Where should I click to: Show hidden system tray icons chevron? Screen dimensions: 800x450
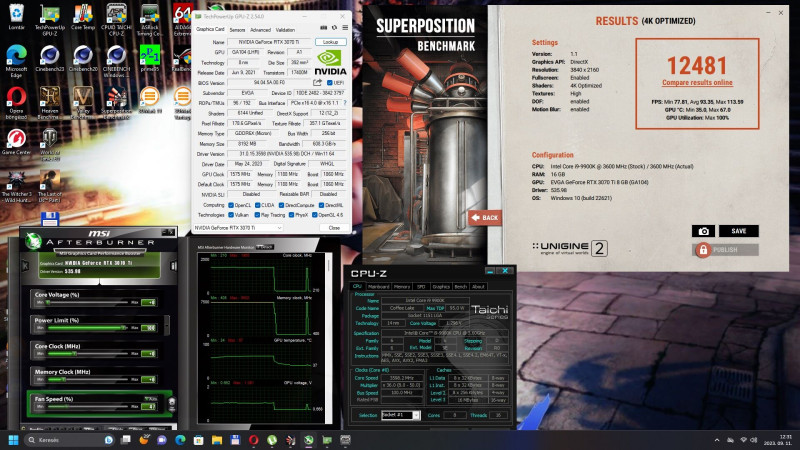(717, 440)
